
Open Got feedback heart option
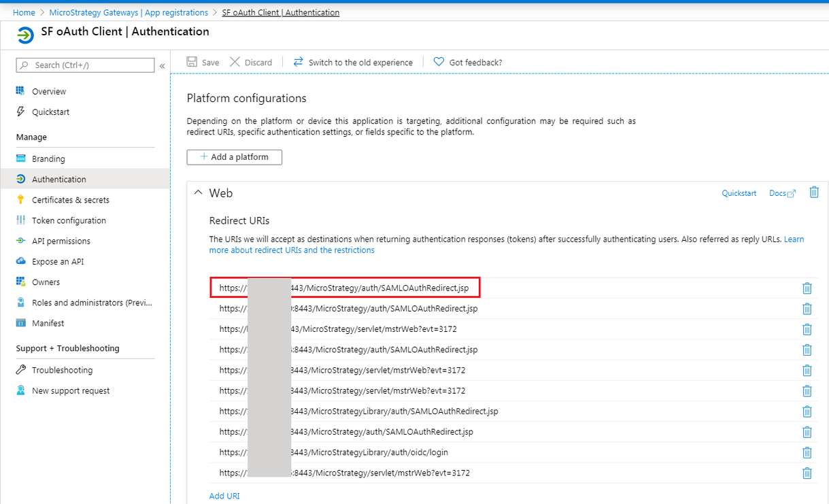(x=467, y=63)
